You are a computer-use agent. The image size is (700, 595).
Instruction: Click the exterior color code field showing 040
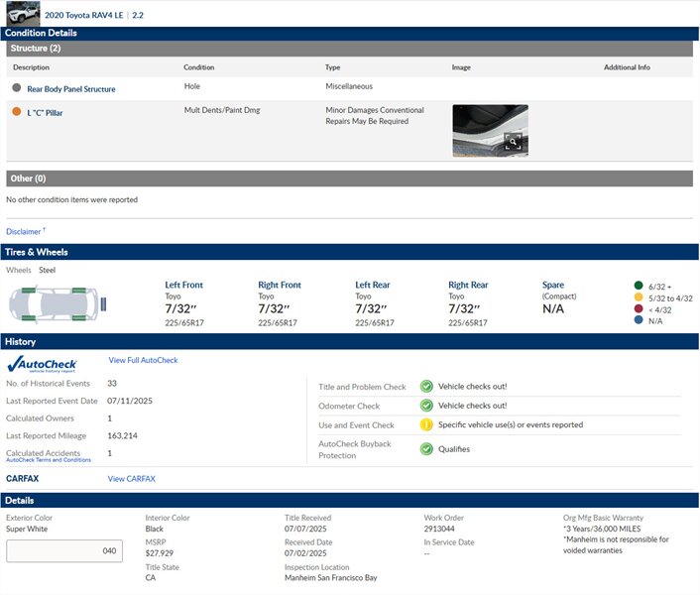pos(64,550)
